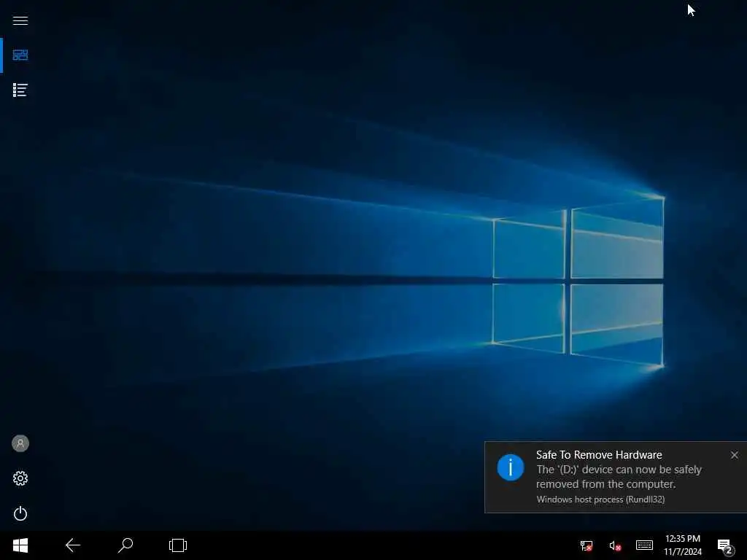The width and height of the screenshot is (747, 560).
Task: Open the clock showing 12:35 PM
Action: (683, 545)
